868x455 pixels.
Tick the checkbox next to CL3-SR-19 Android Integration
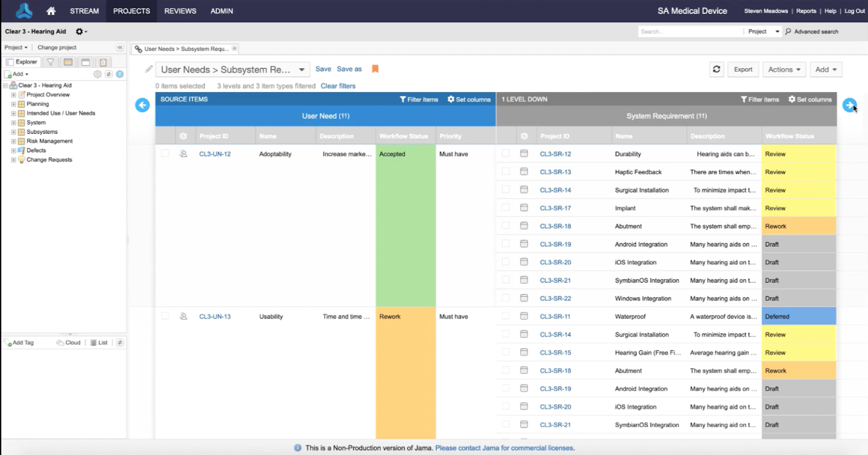505,244
